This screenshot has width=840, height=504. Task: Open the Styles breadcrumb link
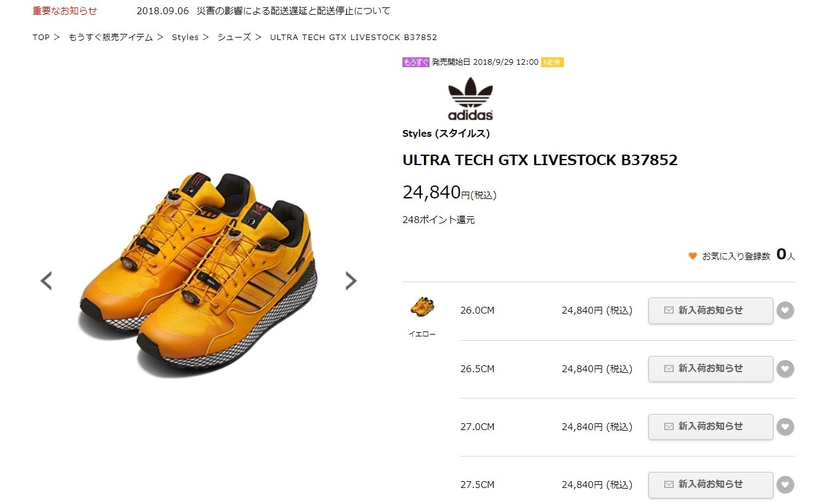pyautogui.click(x=185, y=38)
